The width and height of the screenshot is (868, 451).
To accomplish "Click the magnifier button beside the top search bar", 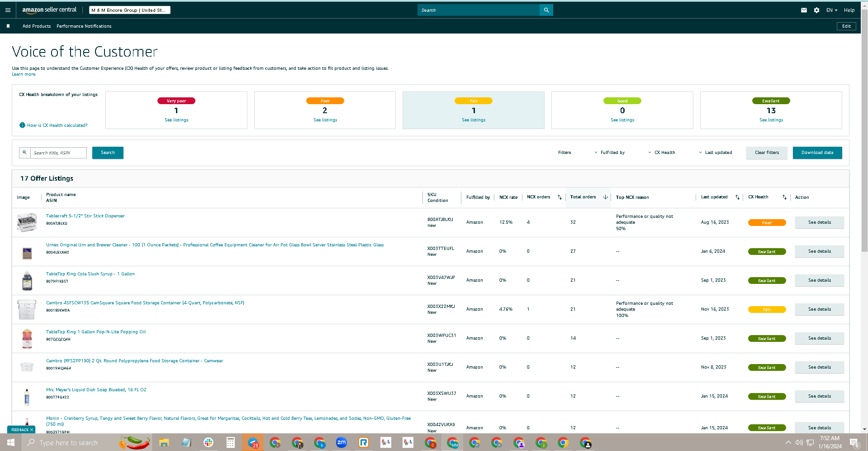I will tap(546, 10).
